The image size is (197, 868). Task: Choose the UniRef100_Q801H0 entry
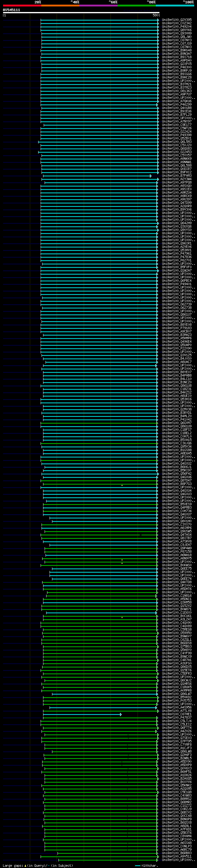tap(177, 521)
